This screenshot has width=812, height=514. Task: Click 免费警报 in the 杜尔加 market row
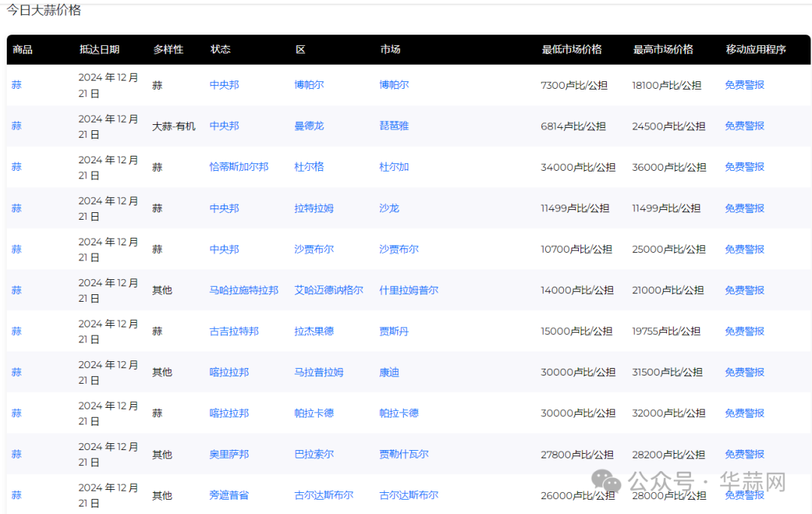tap(744, 167)
